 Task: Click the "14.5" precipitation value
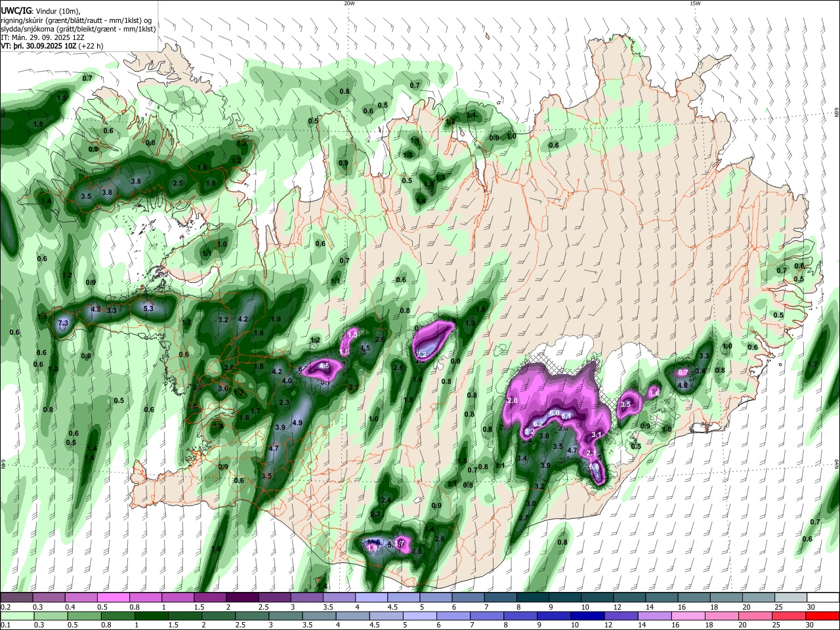point(374,541)
